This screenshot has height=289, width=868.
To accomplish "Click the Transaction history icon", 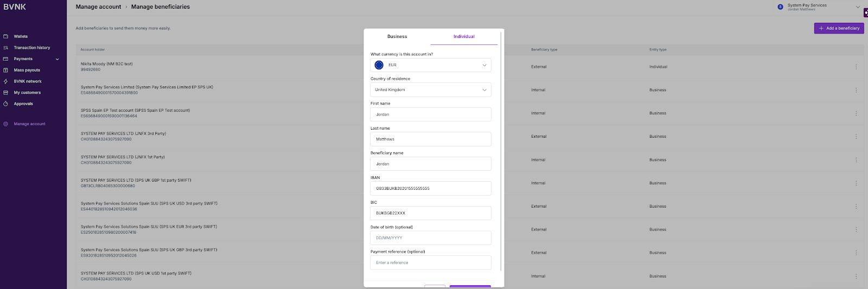I will 6,48.
